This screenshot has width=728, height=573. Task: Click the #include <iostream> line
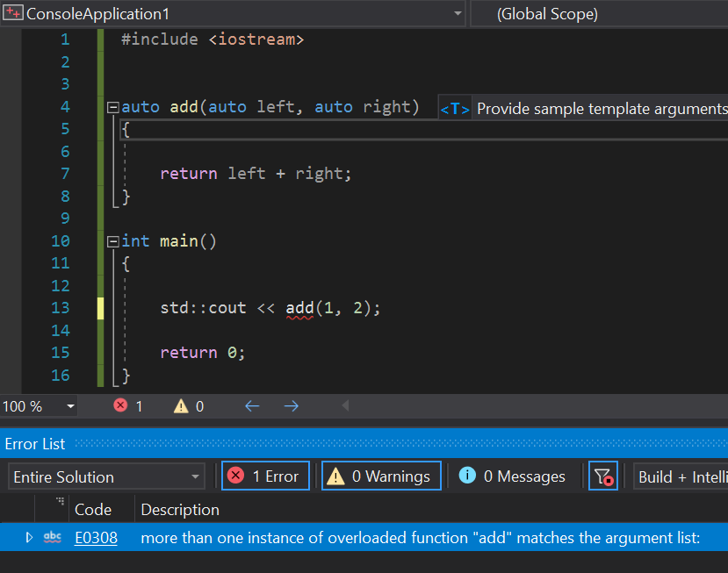point(213,39)
